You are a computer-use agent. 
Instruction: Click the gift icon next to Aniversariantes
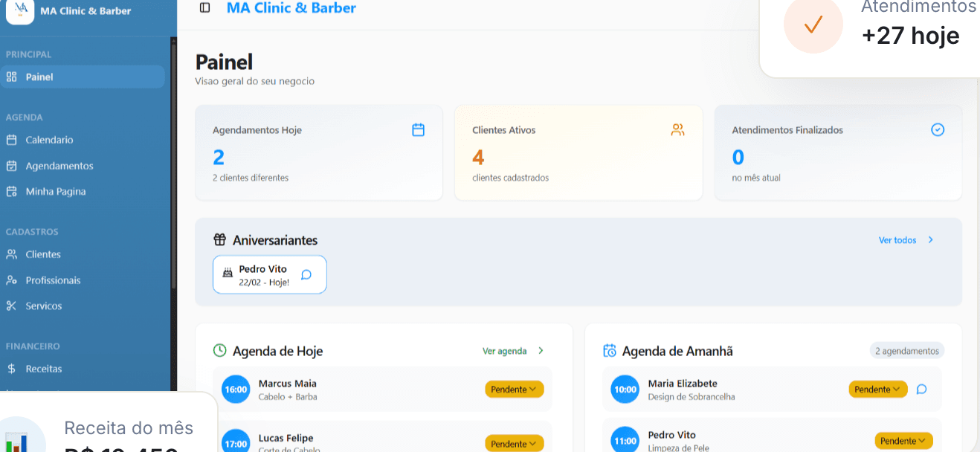[x=219, y=239]
